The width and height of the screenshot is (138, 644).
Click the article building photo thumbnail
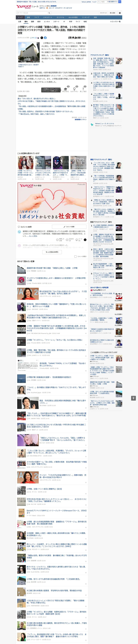pyautogui.click(x=29, y=52)
